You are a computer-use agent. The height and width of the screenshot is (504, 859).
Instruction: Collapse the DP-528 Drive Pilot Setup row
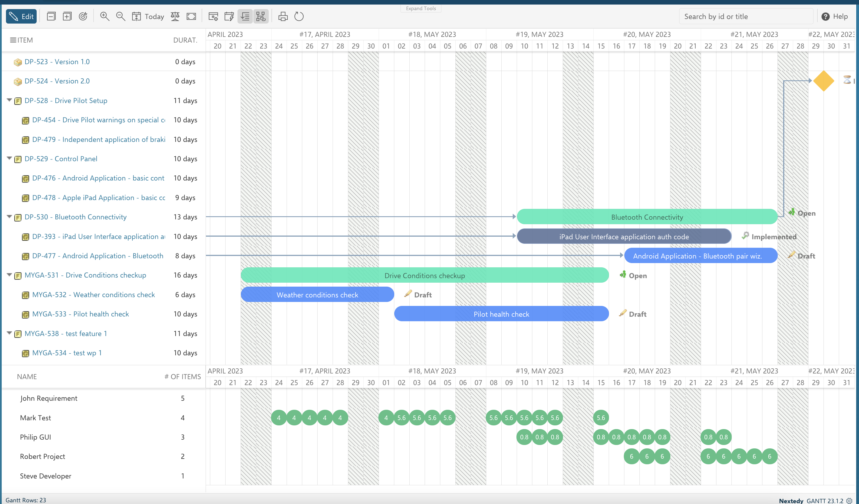point(10,100)
